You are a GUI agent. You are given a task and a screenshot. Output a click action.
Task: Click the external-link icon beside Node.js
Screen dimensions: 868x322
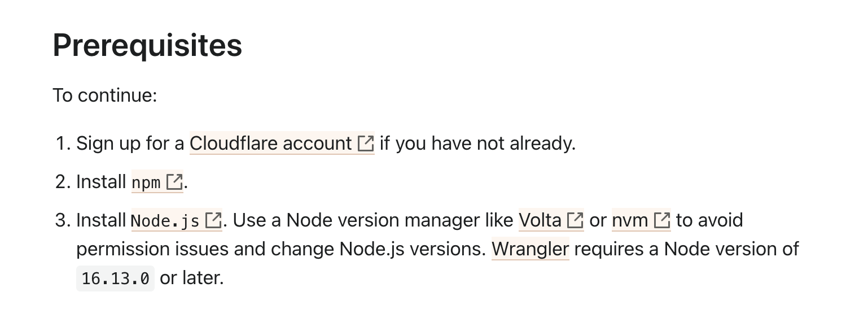click(213, 220)
